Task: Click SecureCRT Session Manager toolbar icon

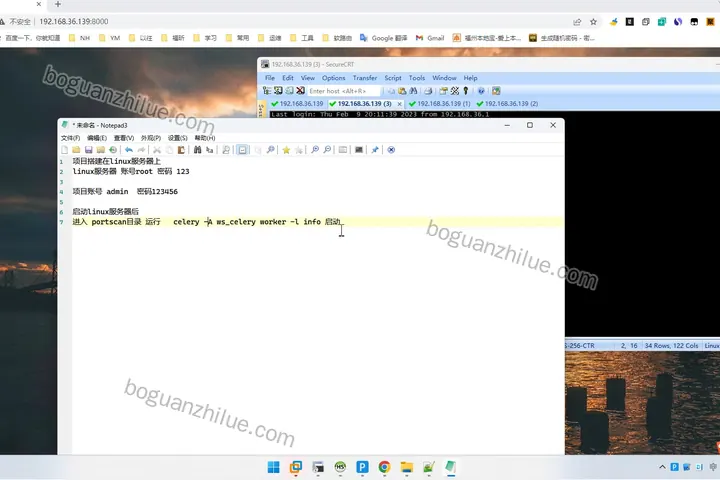Action: coord(267,91)
